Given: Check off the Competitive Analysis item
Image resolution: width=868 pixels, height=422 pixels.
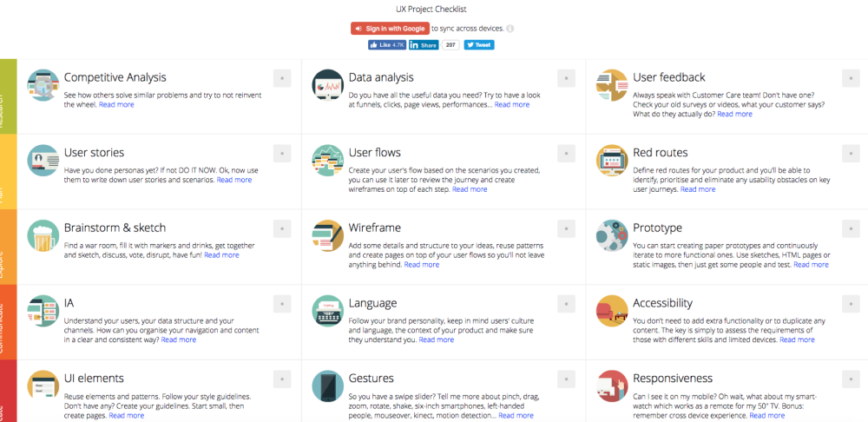Looking at the screenshot, I should pos(282,78).
